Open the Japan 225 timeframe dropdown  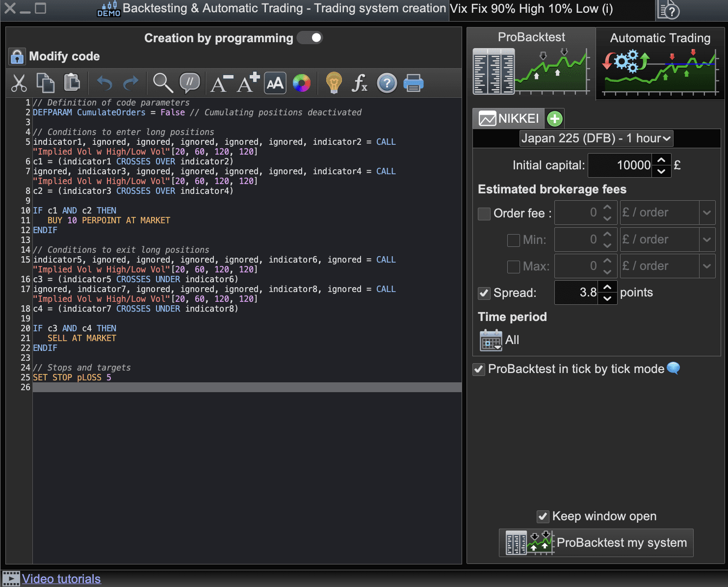point(596,138)
